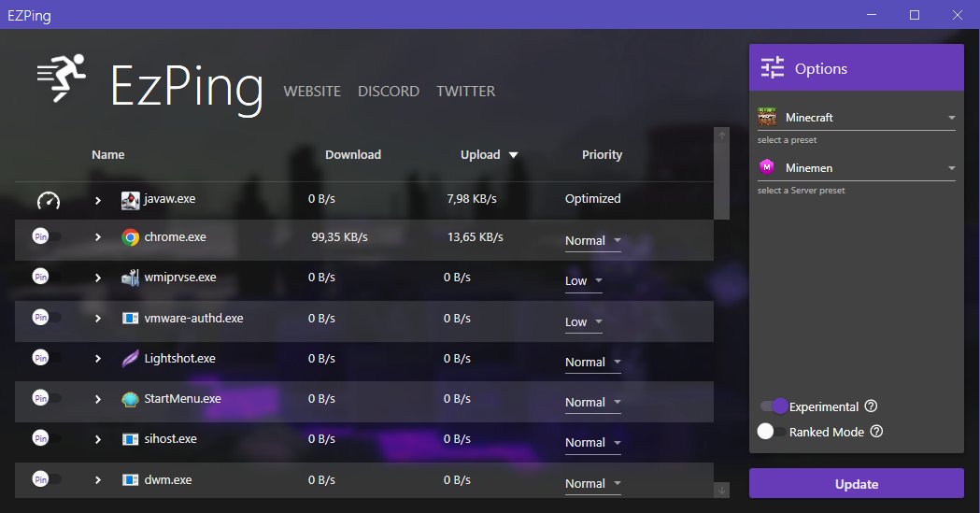The height and width of the screenshot is (513, 980).
Task: Disable the Experimental switch
Action: (774, 406)
